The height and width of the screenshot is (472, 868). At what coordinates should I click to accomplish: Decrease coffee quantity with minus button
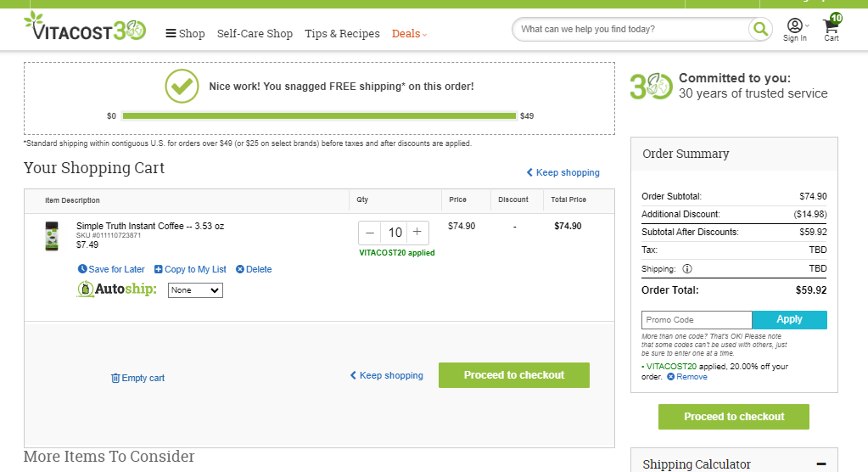(370, 233)
